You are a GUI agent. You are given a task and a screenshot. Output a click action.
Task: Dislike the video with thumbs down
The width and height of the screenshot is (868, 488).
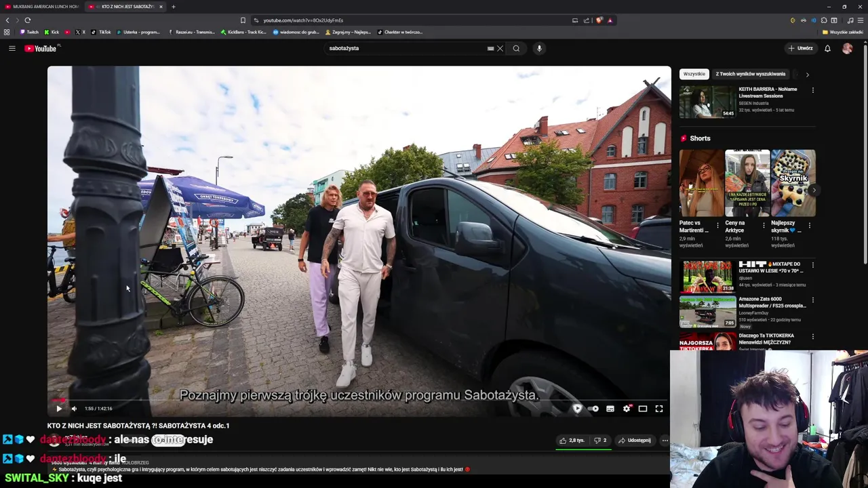pyautogui.click(x=600, y=441)
